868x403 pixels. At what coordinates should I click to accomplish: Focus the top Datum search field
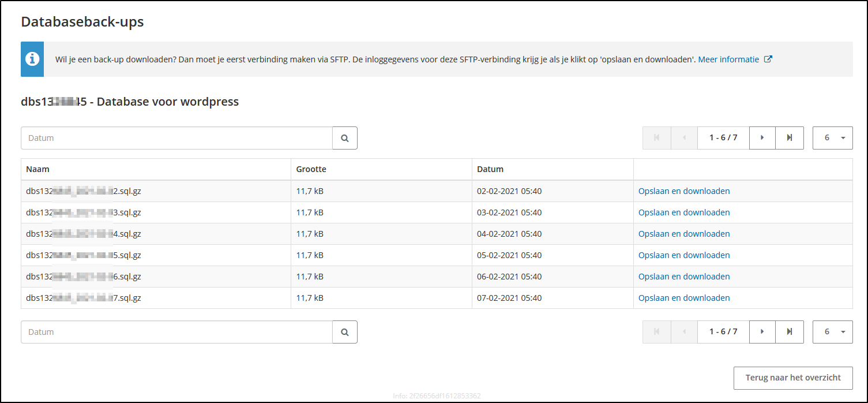click(x=176, y=138)
